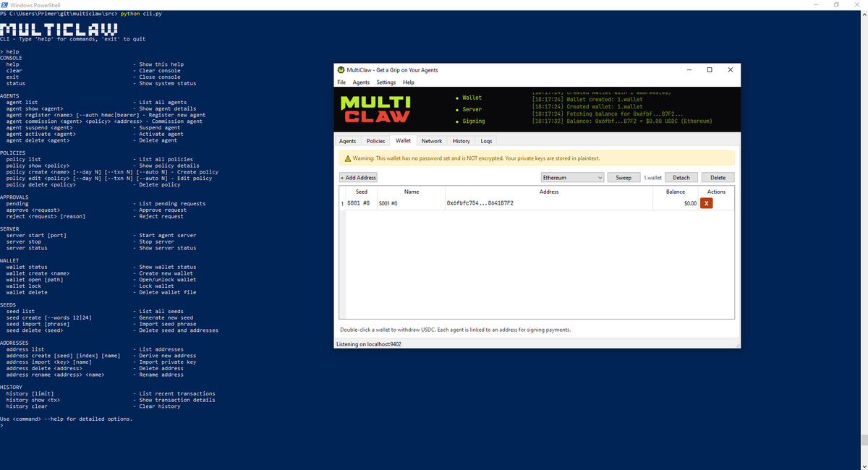Click the Address column header
The image size is (868, 470).
[x=549, y=192]
